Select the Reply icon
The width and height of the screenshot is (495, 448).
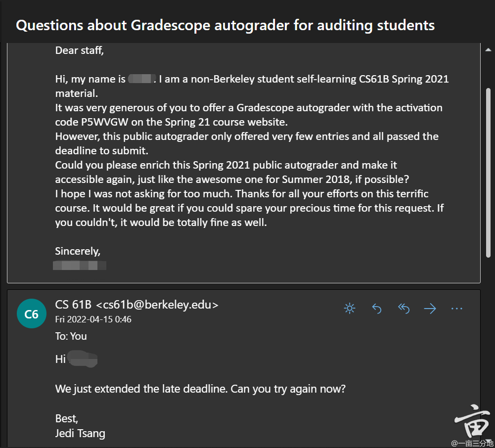coord(376,308)
